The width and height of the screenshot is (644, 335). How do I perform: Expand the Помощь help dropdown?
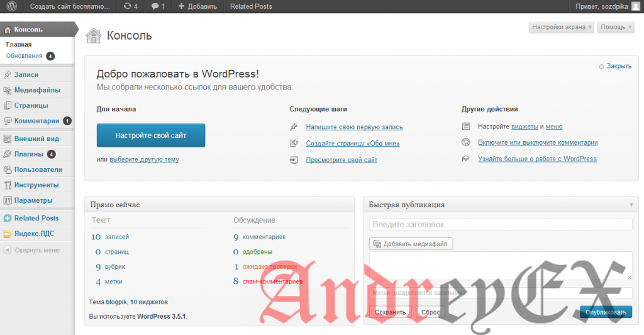616,27
